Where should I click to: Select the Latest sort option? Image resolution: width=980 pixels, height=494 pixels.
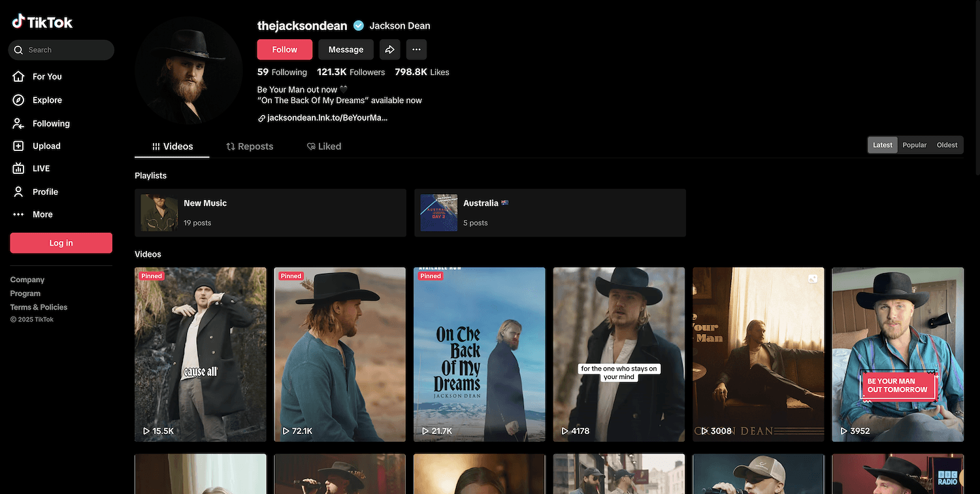(x=882, y=145)
